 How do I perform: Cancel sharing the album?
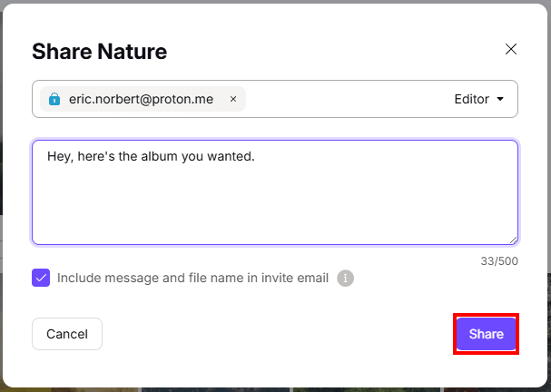[x=67, y=334]
